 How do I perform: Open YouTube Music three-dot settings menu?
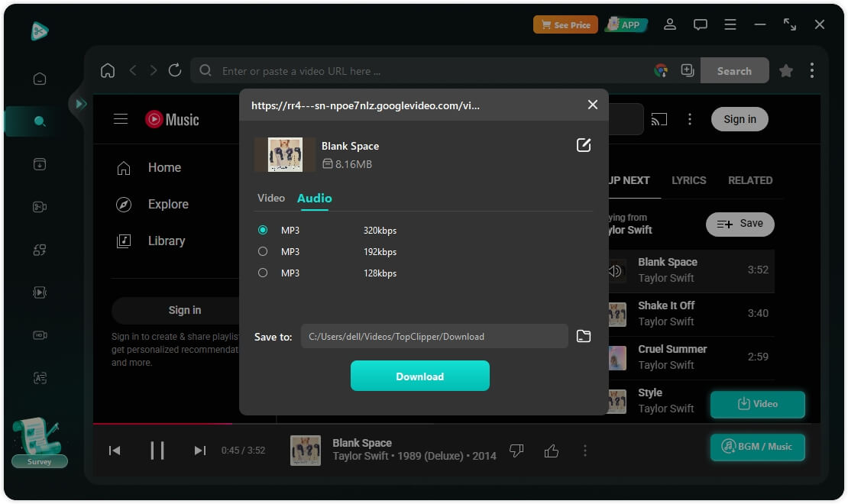pyautogui.click(x=690, y=119)
